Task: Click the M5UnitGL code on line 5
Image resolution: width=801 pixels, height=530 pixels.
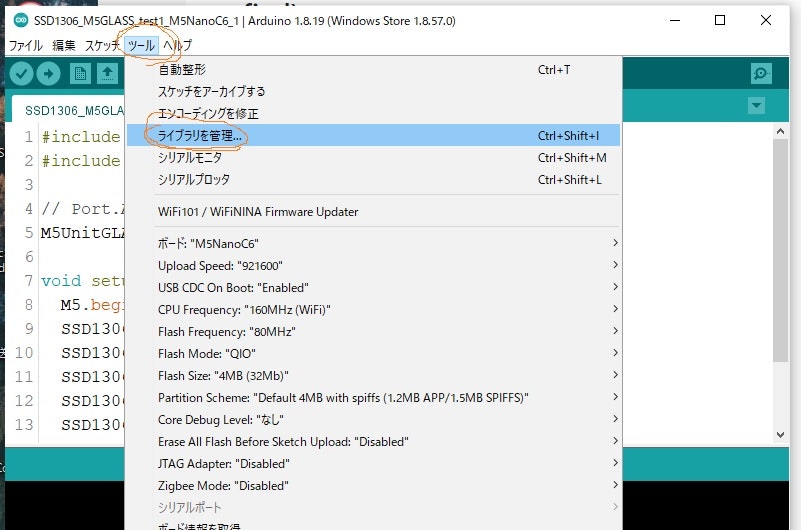Action: (x=82, y=233)
